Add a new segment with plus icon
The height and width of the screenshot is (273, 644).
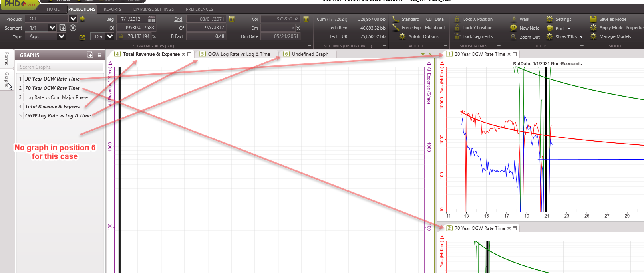(63, 28)
